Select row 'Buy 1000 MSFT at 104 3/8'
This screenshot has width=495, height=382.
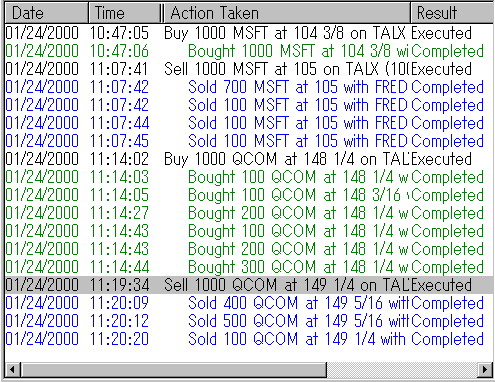(x=249, y=33)
